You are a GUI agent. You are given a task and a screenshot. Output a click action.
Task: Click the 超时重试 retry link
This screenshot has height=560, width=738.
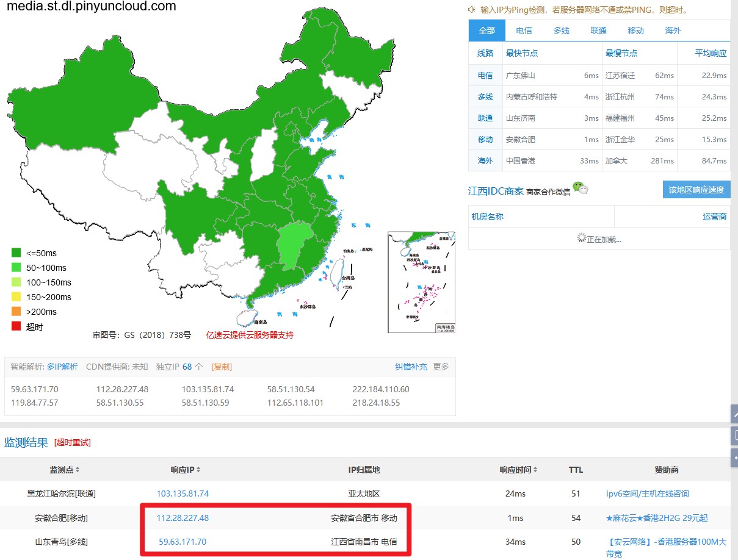click(x=72, y=442)
